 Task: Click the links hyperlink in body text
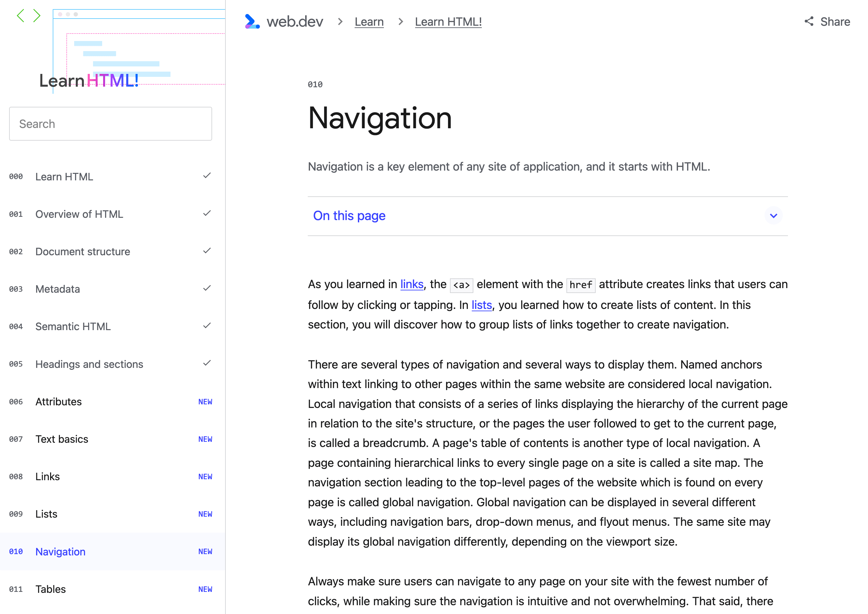tap(411, 285)
